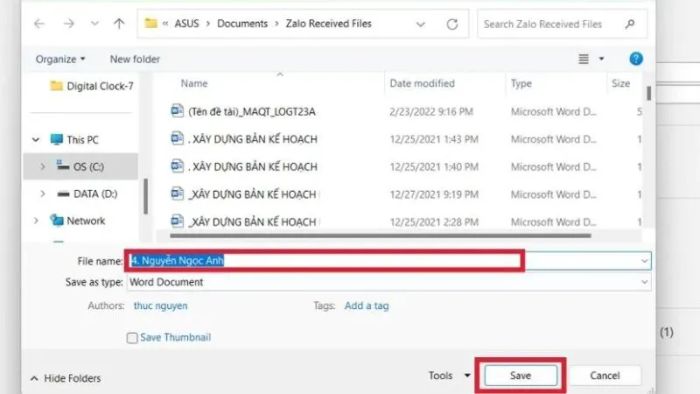The width and height of the screenshot is (700, 394).
Task: Click Word icon of (Tên đề tài)_MAQT_LOGT23A
Action: tap(177, 111)
